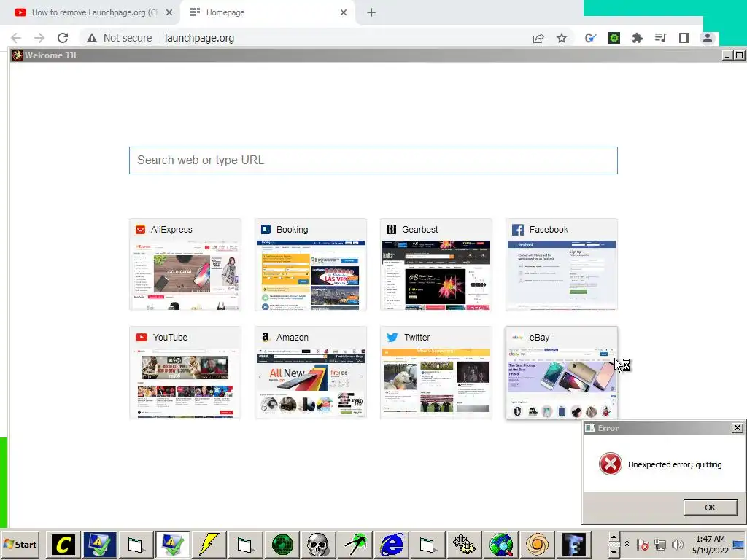Image resolution: width=747 pixels, height=560 pixels.
Task: Go back using the browser back arrow
Action: 16,38
